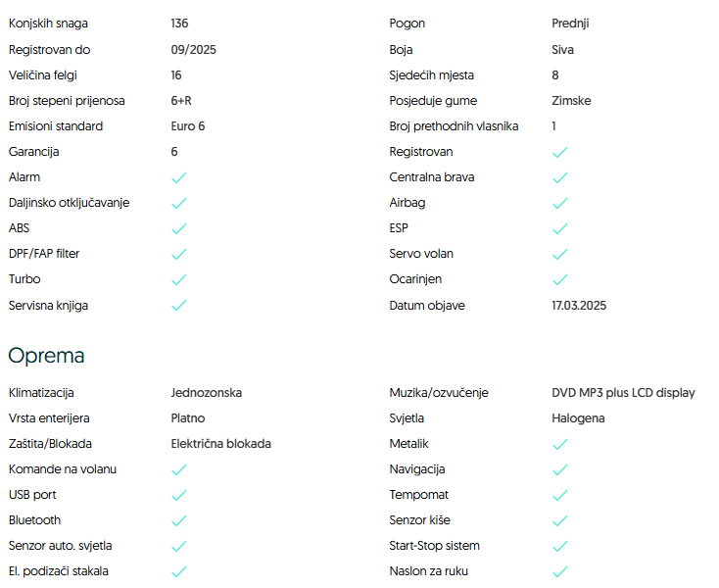Click the Bluetooth checkmark icon

point(179,520)
